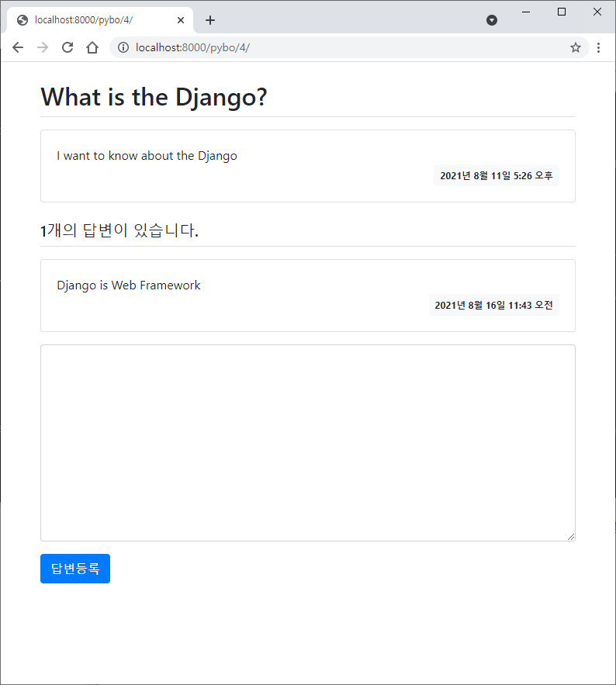Go back to the previous page
Screen dimensions: 616x685
click(x=18, y=47)
